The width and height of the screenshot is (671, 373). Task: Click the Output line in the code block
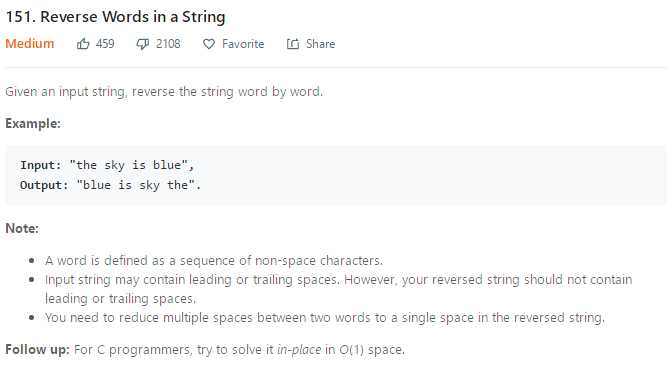[110, 185]
